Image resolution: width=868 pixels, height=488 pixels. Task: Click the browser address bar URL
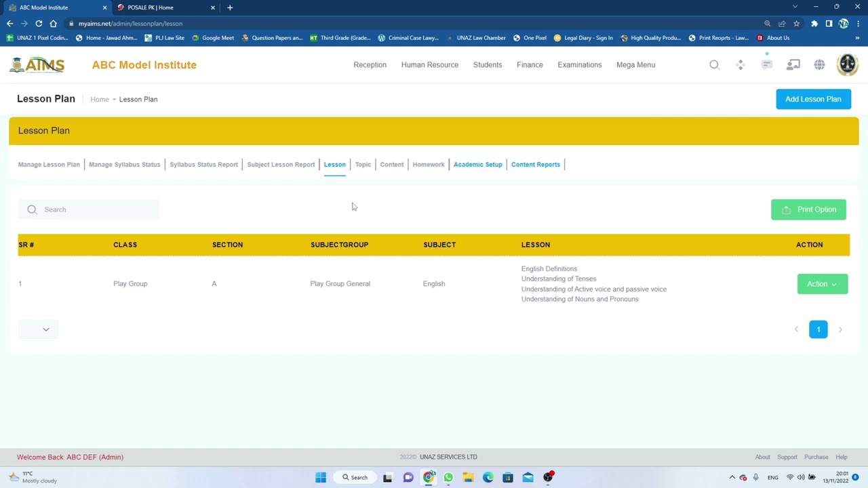pos(130,24)
